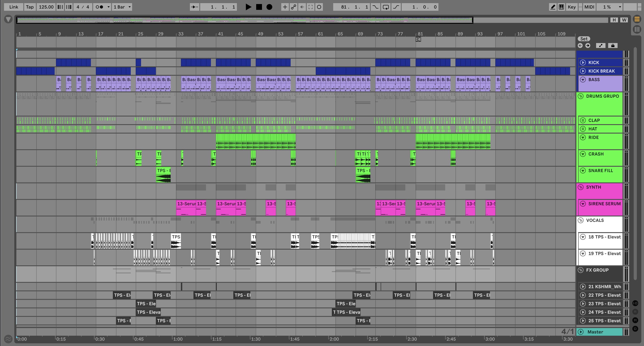Open the CPU load 1% dropdown
This screenshot has width=644, height=346.
tap(610, 7)
